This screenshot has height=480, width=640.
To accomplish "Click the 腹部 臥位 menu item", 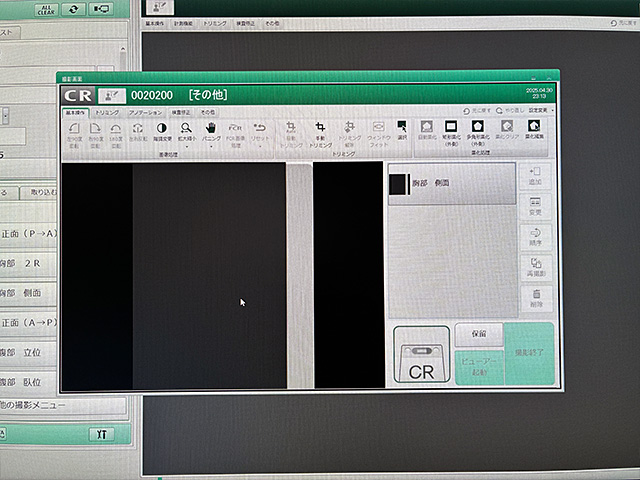I will [x=28, y=382].
